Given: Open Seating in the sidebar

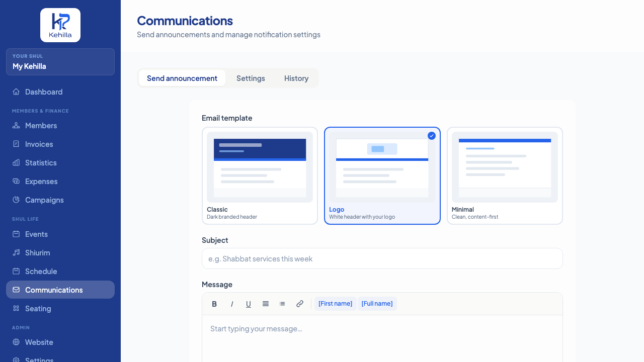Looking at the screenshot, I should coord(60,308).
